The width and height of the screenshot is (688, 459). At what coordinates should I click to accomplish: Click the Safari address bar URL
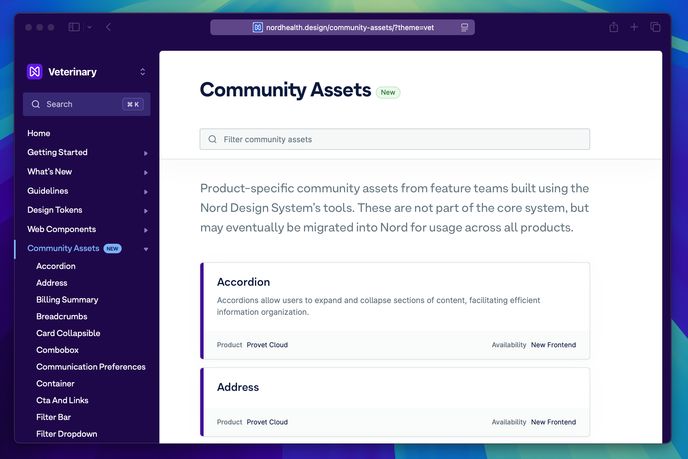tap(350, 28)
